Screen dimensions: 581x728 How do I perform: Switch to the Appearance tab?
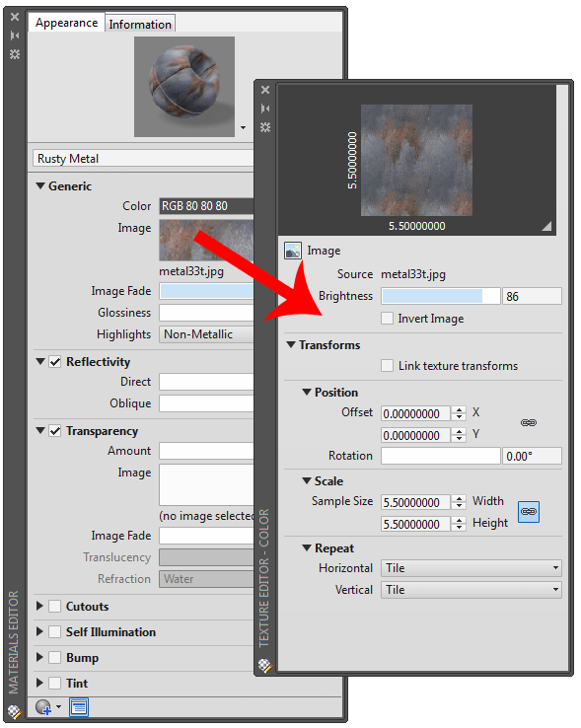[66, 23]
